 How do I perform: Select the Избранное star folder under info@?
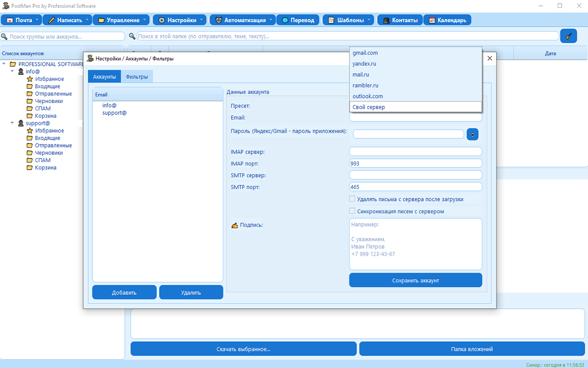[x=30, y=79]
